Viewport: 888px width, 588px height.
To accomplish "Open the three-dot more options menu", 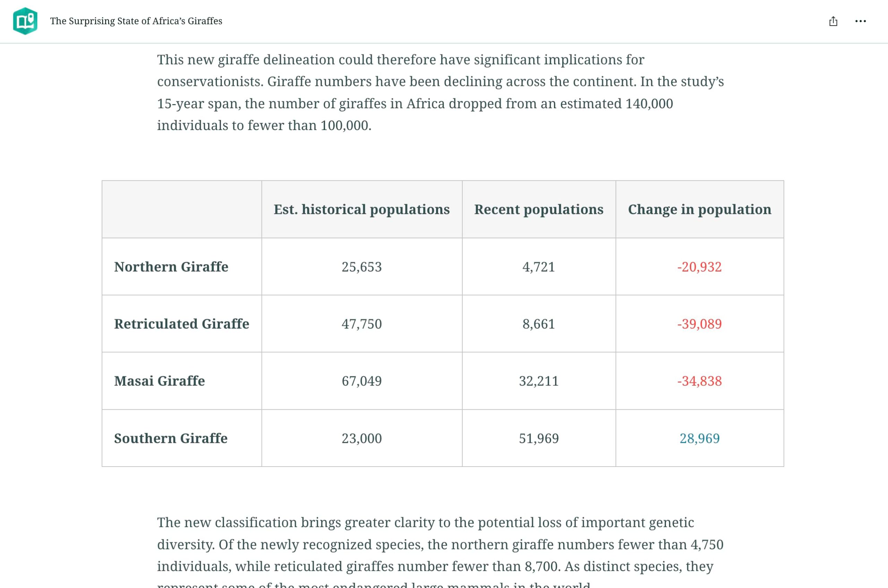I will point(860,22).
